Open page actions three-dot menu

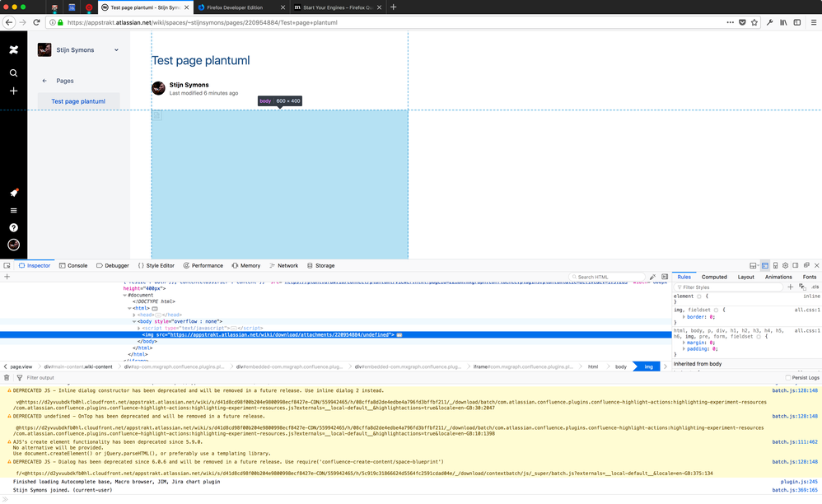[731, 22]
